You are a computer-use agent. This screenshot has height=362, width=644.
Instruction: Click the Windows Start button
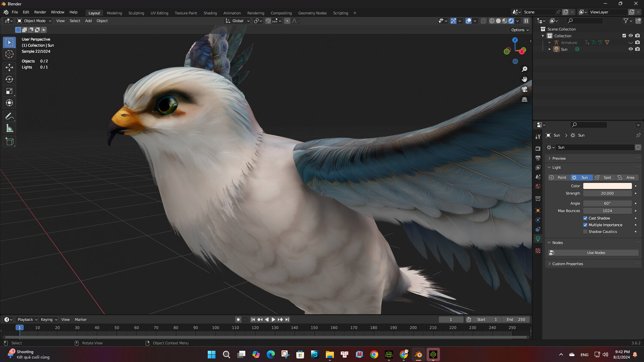[x=212, y=354]
